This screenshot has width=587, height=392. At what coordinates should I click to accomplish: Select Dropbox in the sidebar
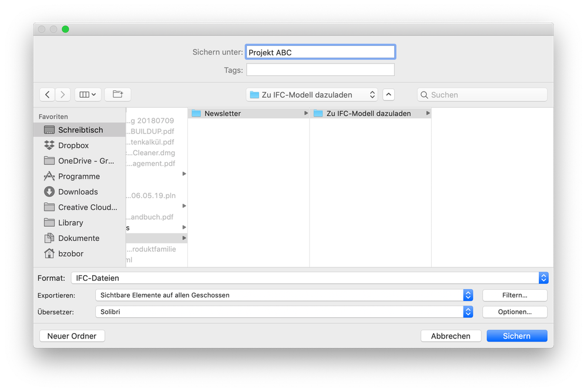[79, 145]
